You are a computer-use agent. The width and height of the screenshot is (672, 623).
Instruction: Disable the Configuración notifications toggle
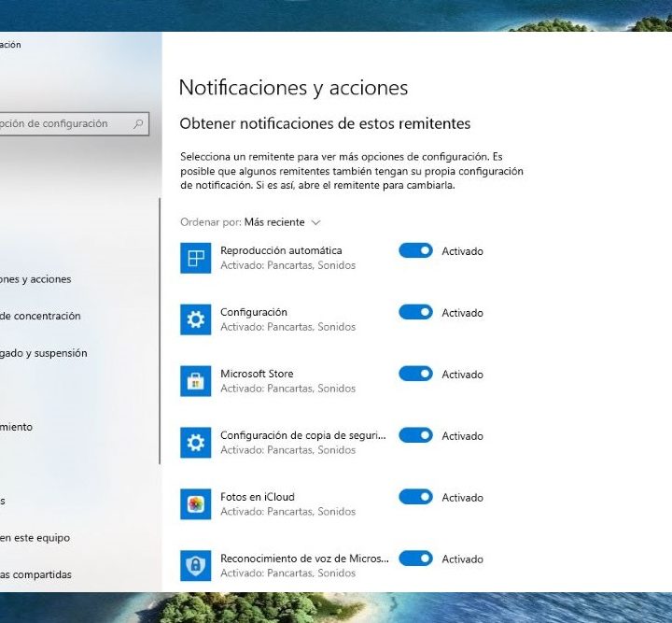point(415,312)
